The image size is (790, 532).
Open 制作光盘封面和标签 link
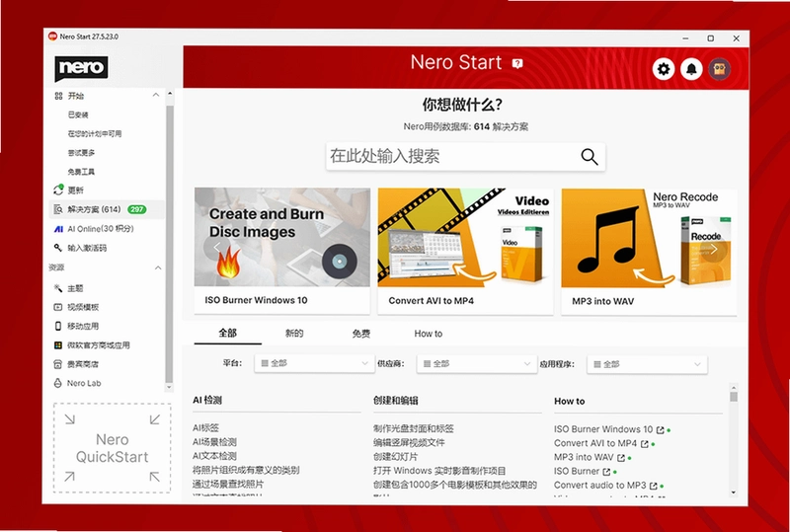414,428
